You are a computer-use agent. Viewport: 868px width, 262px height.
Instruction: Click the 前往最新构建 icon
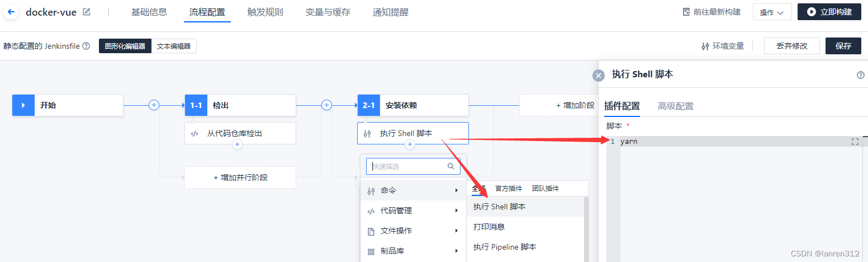click(x=686, y=12)
